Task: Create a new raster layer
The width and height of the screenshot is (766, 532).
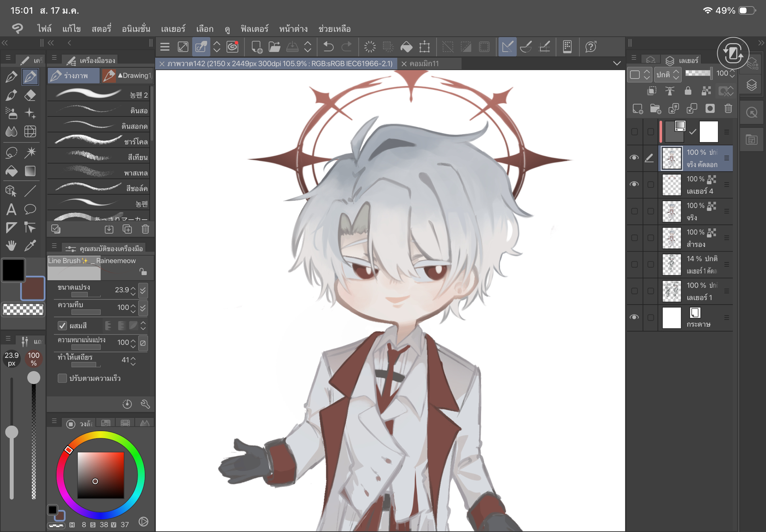Action: pos(637,109)
